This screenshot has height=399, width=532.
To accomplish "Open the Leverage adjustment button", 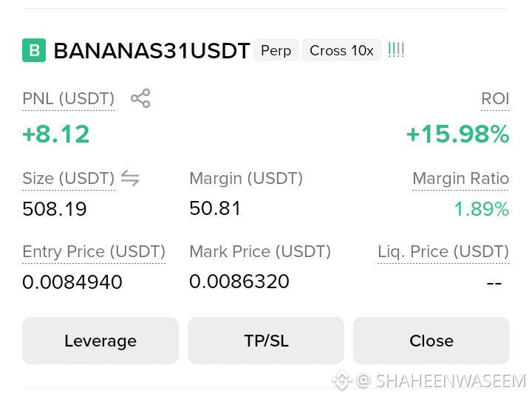I will click(100, 341).
